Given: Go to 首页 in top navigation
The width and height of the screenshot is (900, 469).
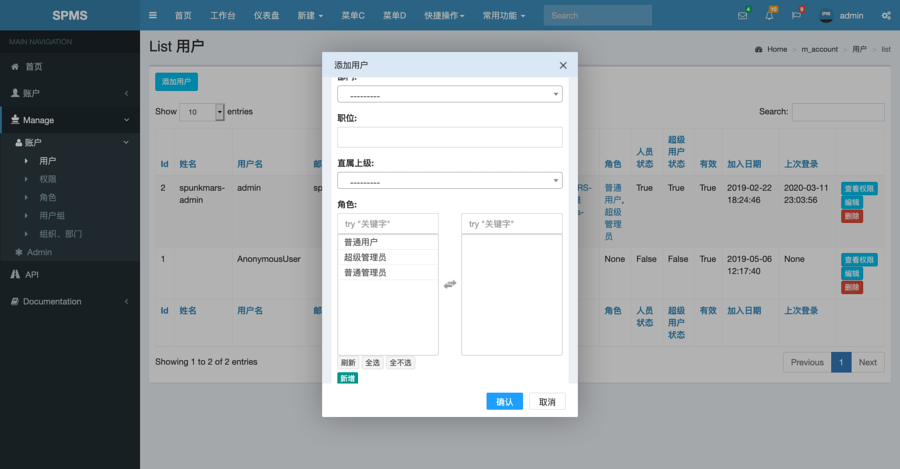Looking at the screenshot, I should click(183, 15).
